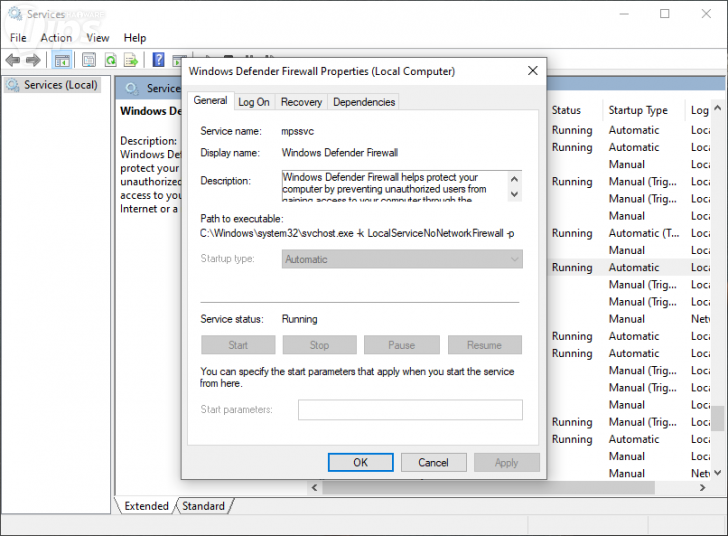
Task: Switch to the Standard view tab
Action: pos(203,506)
